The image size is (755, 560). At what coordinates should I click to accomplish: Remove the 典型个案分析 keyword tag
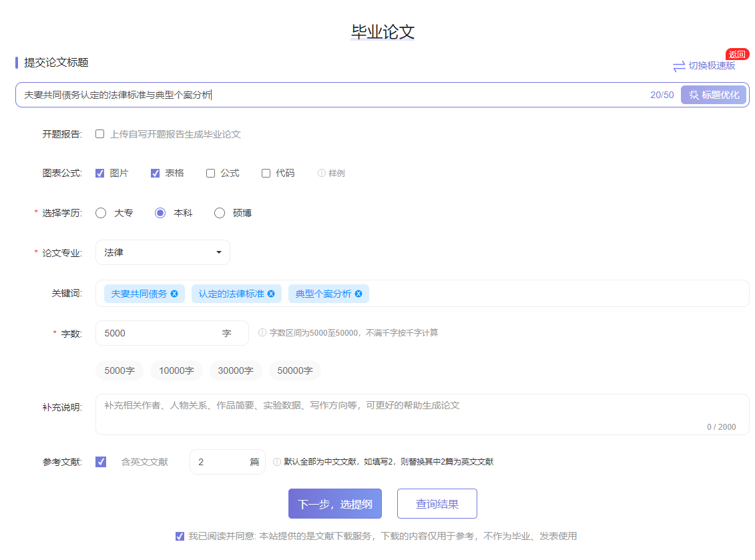pos(358,294)
